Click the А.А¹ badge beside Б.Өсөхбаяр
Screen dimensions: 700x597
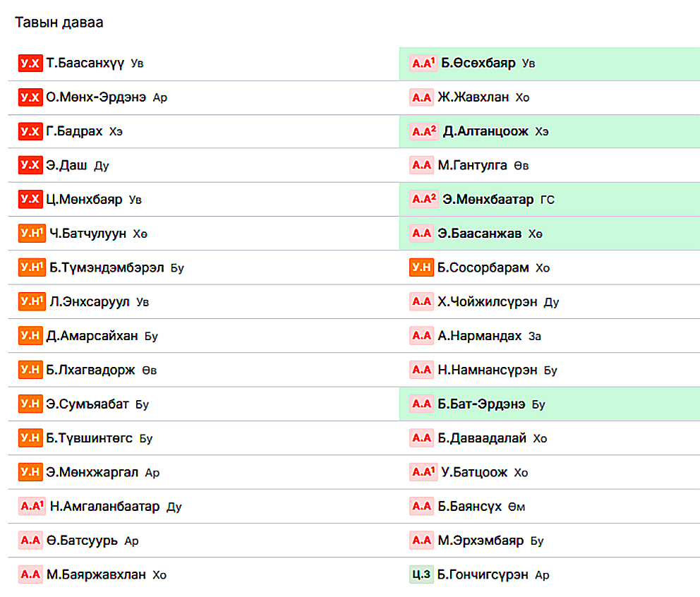pyautogui.click(x=423, y=63)
